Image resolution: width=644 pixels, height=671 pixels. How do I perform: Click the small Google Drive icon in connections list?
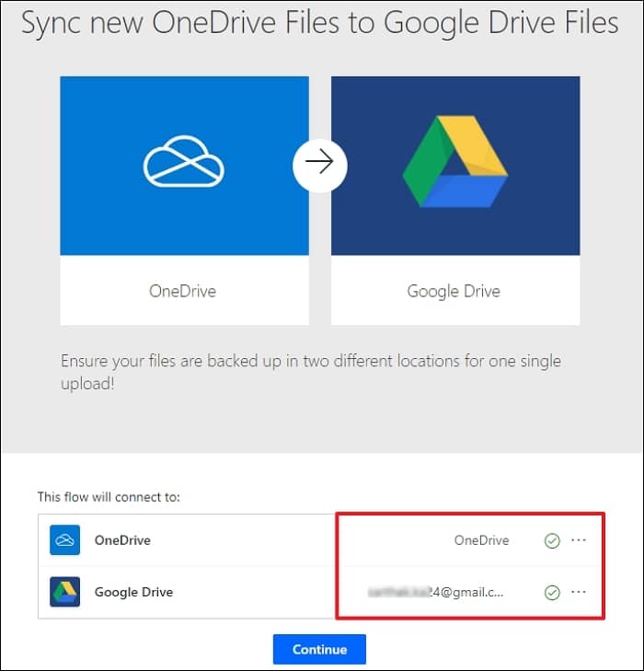coord(64,592)
